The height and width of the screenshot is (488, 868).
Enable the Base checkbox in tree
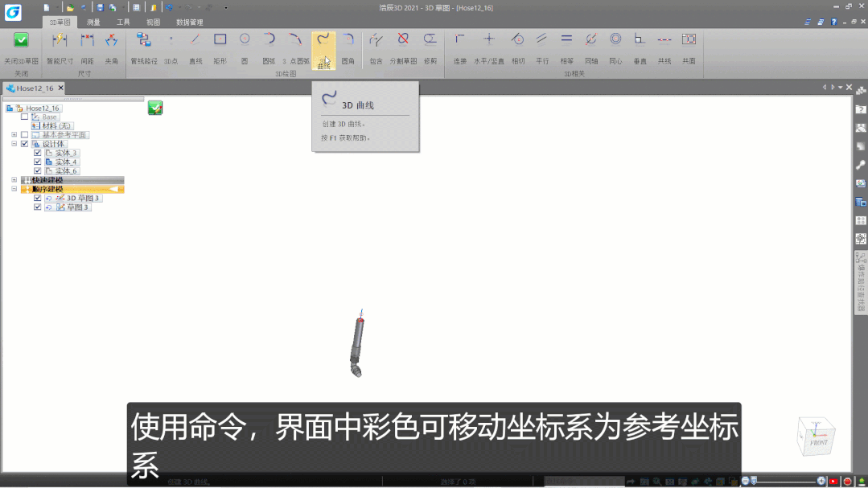(24, 117)
